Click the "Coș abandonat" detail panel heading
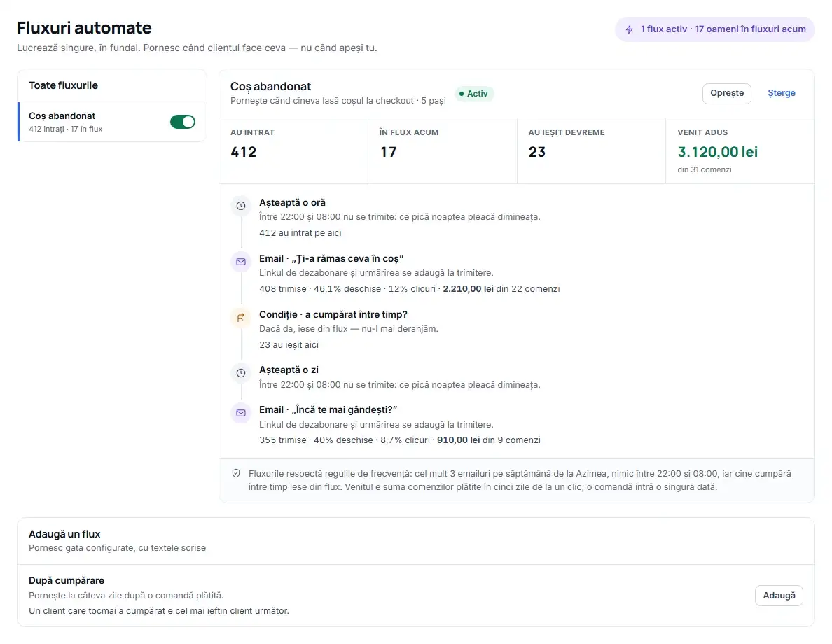Viewport: 832px width, 644px height. pos(270,87)
